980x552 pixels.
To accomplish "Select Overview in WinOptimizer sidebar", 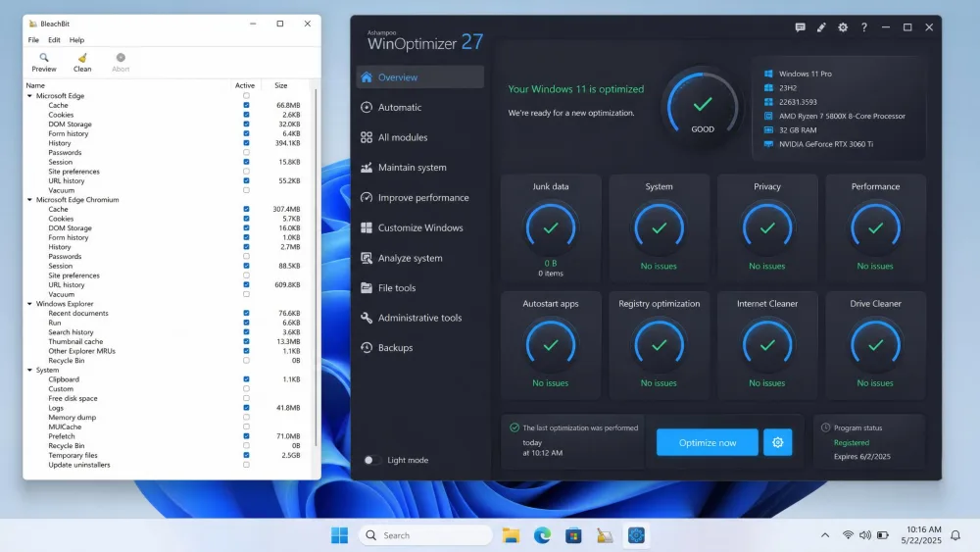I will point(420,77).
